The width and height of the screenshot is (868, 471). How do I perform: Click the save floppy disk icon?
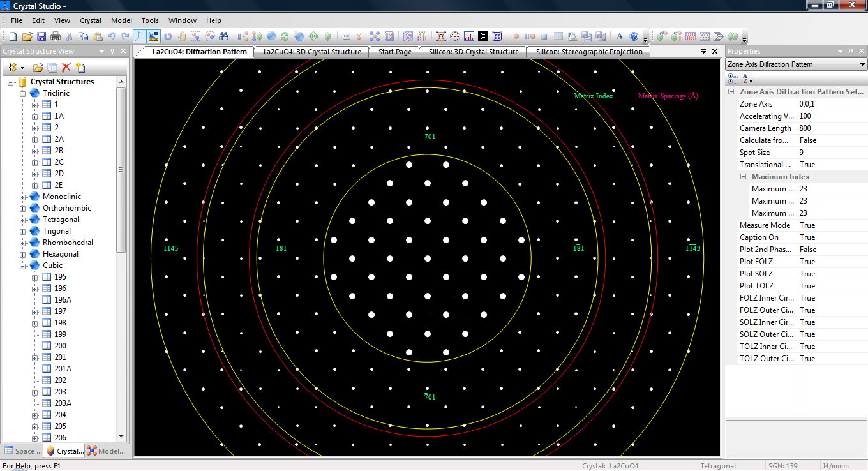tap(41, 36)
